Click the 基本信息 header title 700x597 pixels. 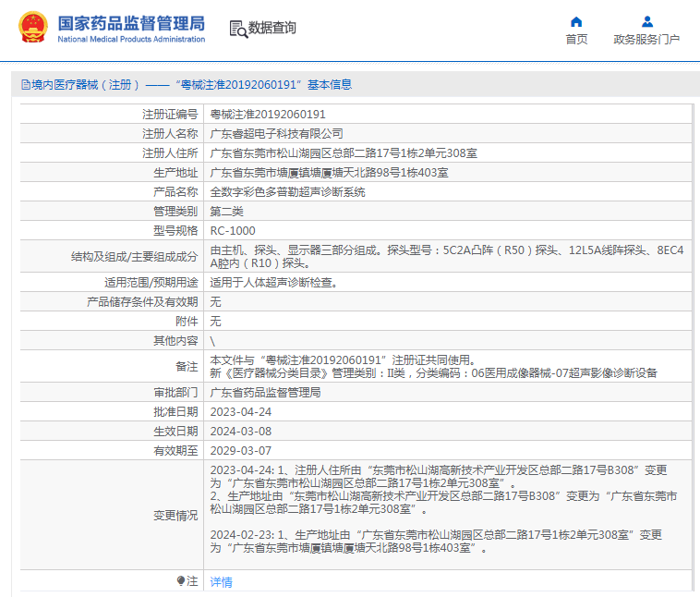pos(330,84)
